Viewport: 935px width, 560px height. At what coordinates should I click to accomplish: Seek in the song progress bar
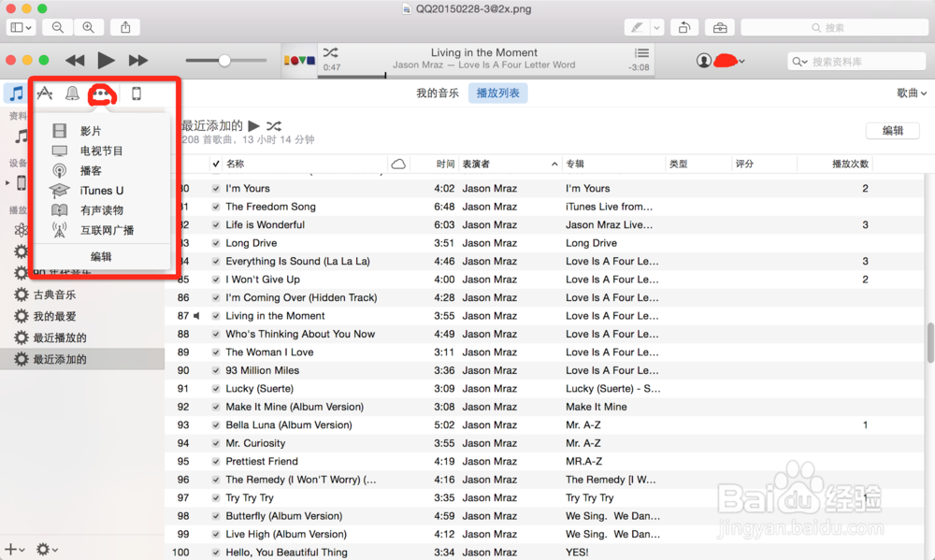coord(488,76)
